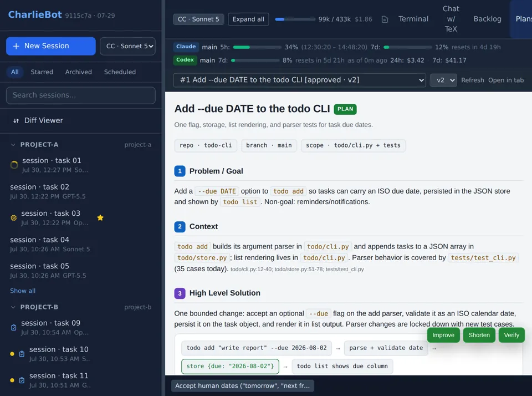Click the Codex 7d usage progress bar
The height and width of the screenshot is (396, 532).
(255, 60)
